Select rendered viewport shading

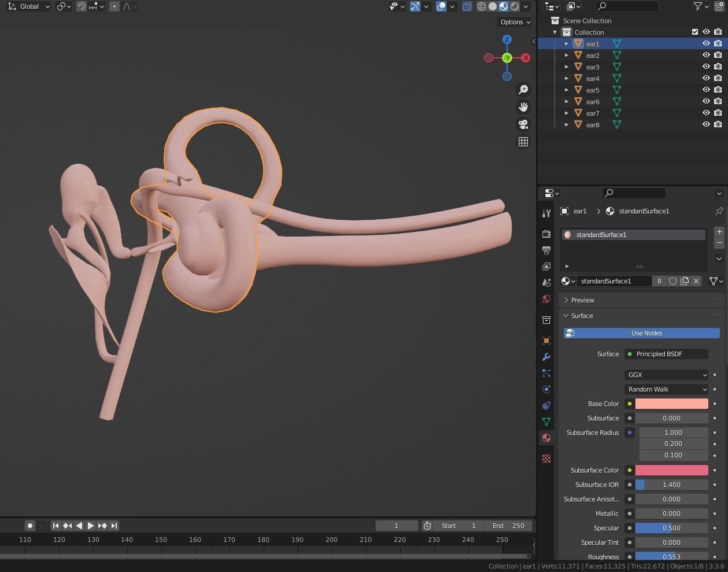pyautogui.click(x=515, y=6)
